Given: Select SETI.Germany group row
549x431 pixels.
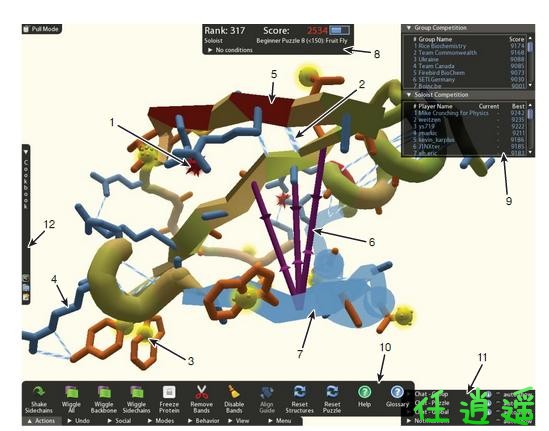Looking at the screenshot, I should pyautogui.click(x=468, y=79).
